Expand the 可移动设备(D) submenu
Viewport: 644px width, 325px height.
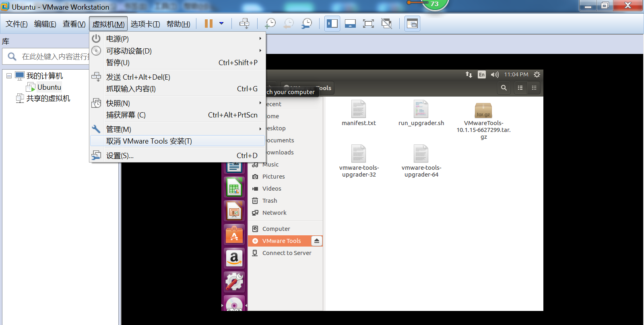coord(178,51)
